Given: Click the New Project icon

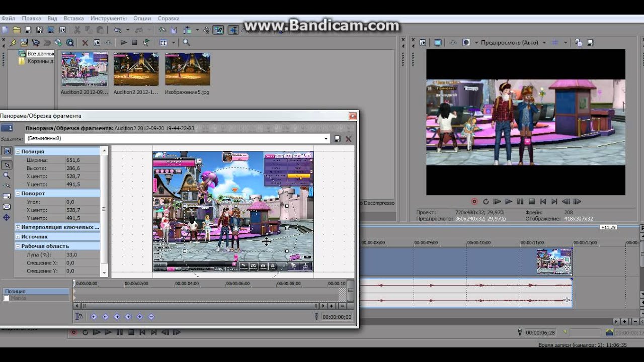Looking at the screenshot, I should tap(5, 30).
